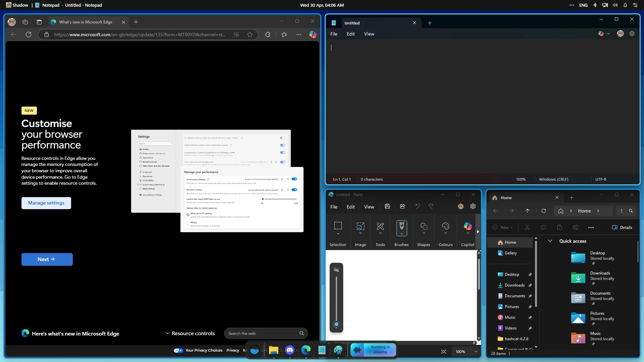
Task: Open the File menu in Paint
Action: coord(334,207)
